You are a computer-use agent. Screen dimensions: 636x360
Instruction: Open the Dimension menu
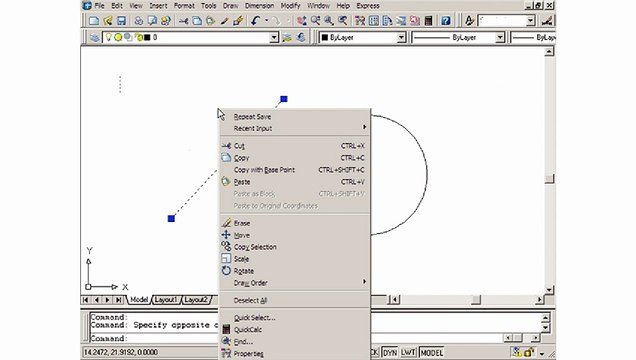[259, 6]
